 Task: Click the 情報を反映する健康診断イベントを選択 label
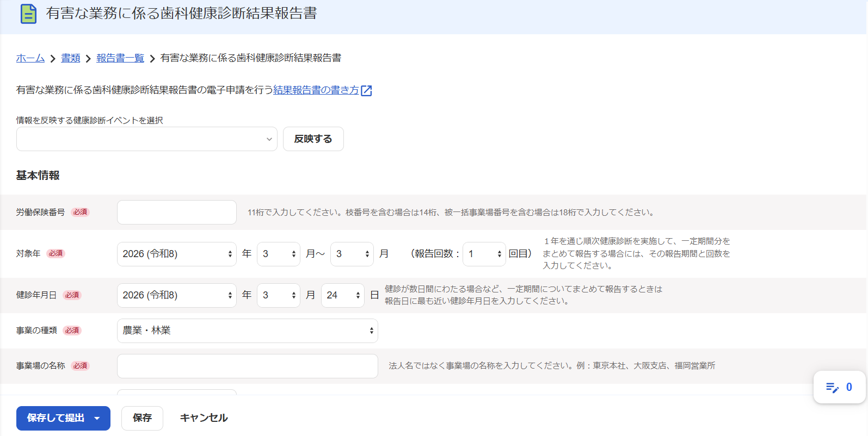tap(90, 120)
